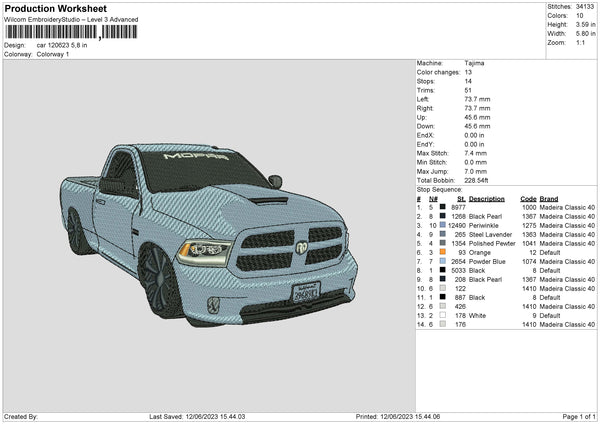
Task: Click the Trims value '51'
Action: click(468, 90)
